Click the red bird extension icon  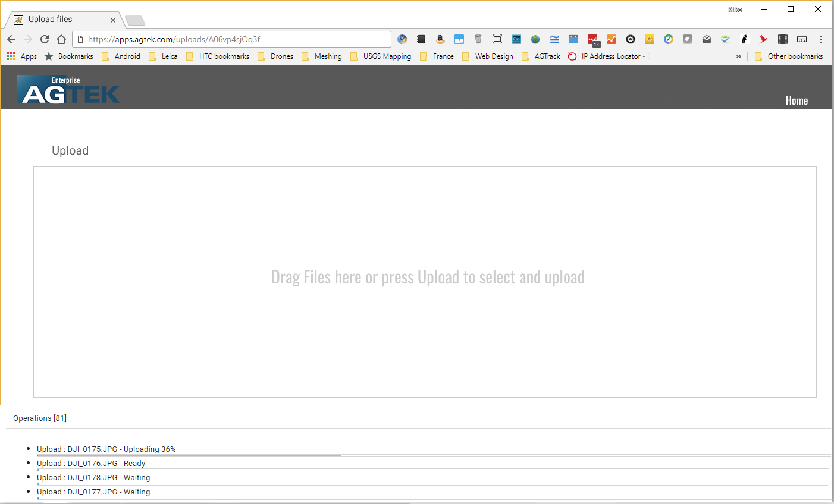tap(764, 39)
